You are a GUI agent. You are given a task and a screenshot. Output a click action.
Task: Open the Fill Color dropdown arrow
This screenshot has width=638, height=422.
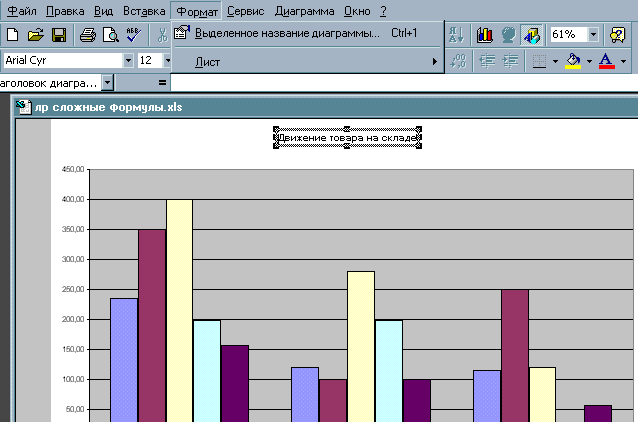click(589, 61)
